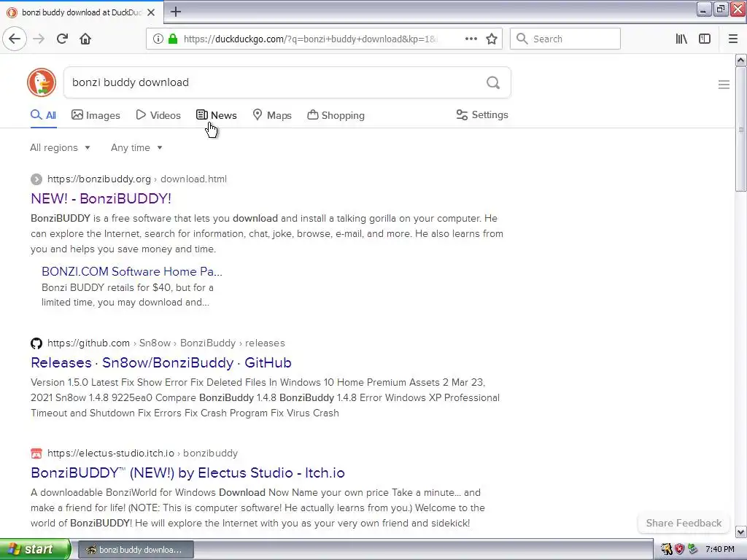The height and width of the screenshot is (560, 747).
Task: Open the Windows Start menu
Action: (35, 550)
